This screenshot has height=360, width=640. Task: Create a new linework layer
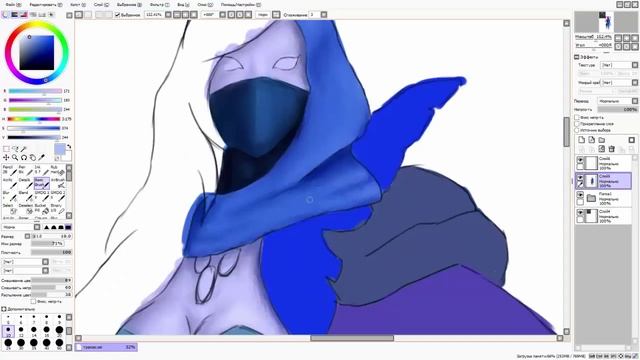point(591,140)
